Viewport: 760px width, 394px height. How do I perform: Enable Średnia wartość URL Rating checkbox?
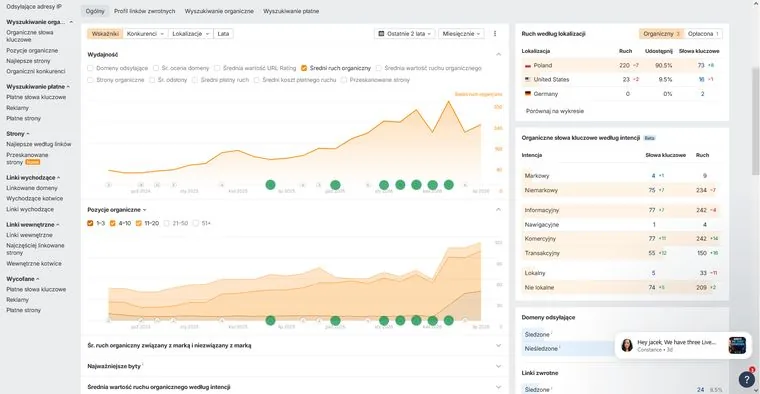click(x=217, y=68)
